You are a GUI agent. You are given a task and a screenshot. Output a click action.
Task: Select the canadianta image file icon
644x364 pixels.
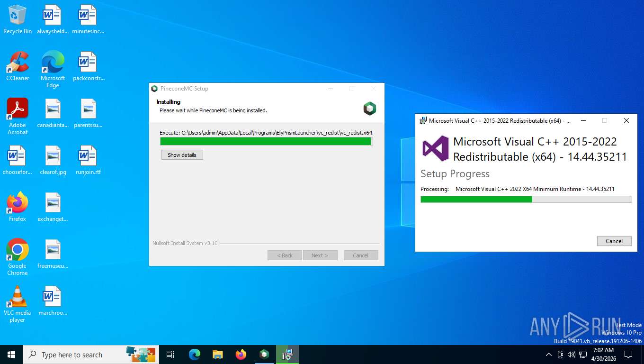point(53,113)
